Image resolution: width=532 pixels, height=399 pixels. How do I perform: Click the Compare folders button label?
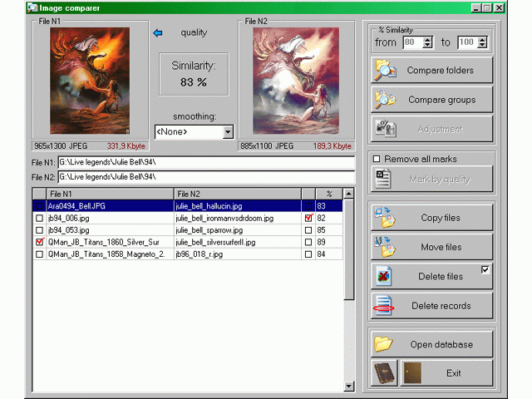440,70
